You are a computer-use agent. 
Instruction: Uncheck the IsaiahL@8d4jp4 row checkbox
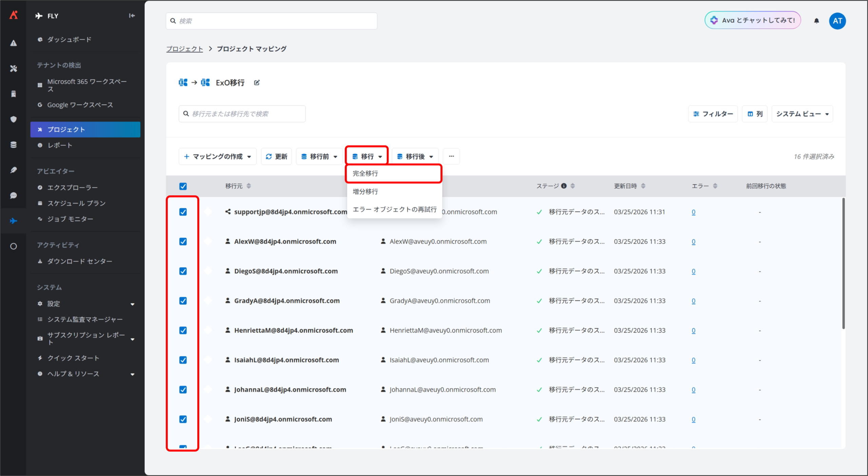pos(183,360)
